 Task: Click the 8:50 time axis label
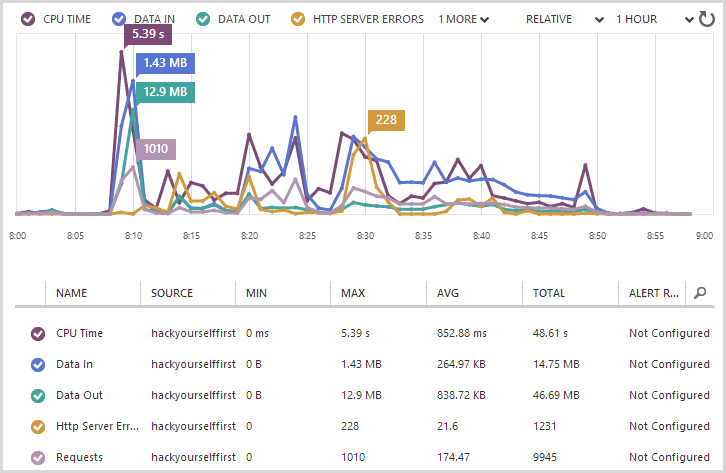pyautogui.click(x=597, y=236)
